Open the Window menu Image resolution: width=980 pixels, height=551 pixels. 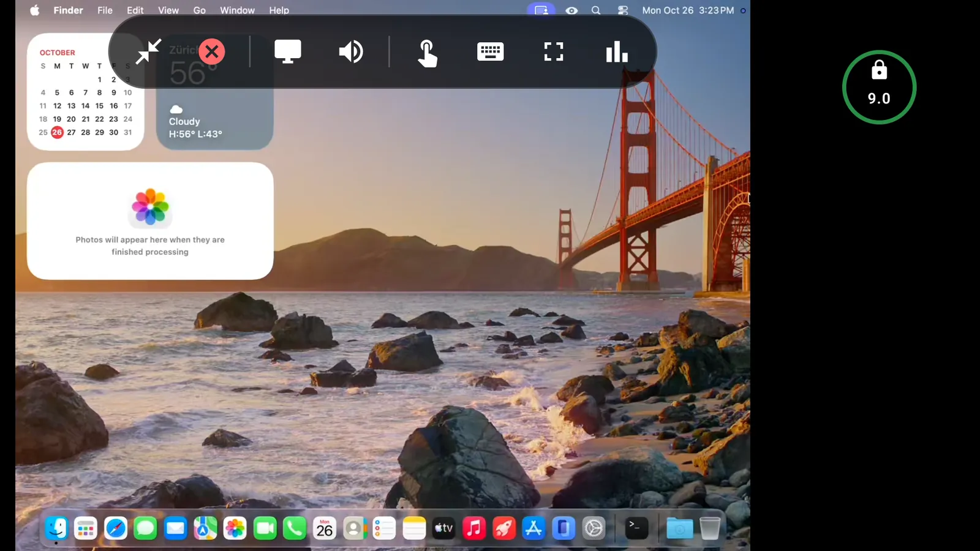click(237, 10)
